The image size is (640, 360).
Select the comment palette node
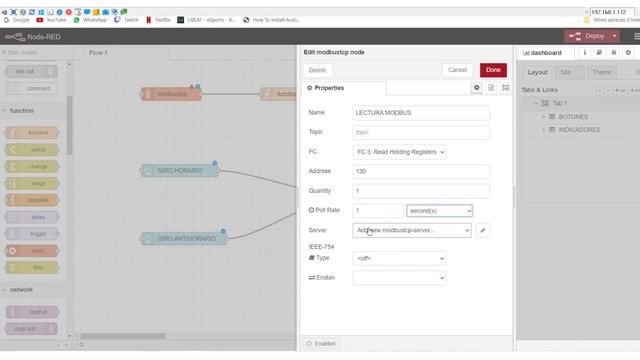(32, 89)
